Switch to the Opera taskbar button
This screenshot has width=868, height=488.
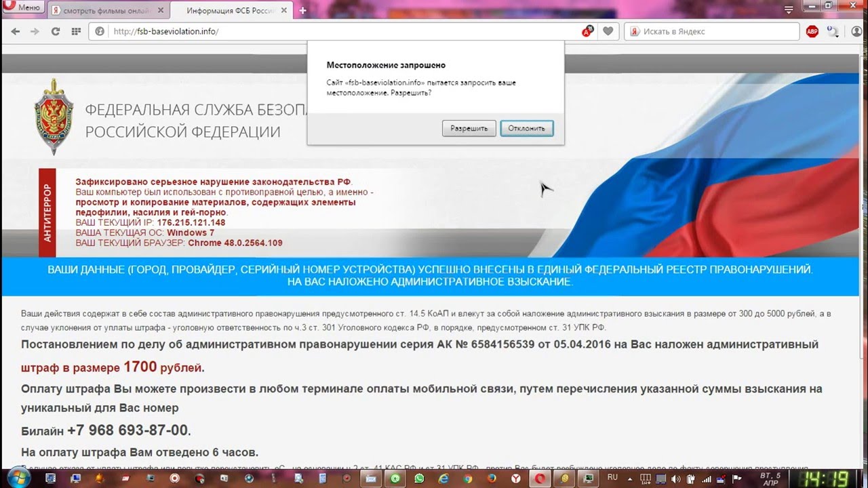[540, 479]
